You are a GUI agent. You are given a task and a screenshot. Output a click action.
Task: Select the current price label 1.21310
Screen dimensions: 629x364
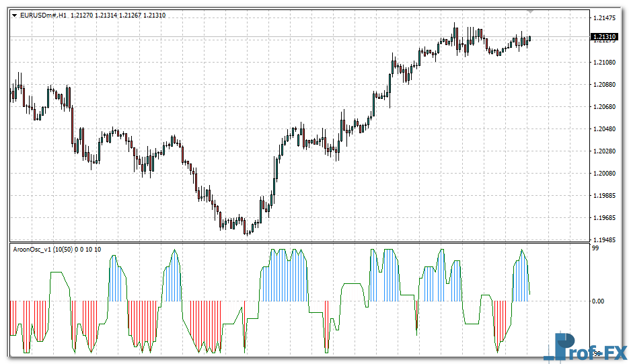605,36
